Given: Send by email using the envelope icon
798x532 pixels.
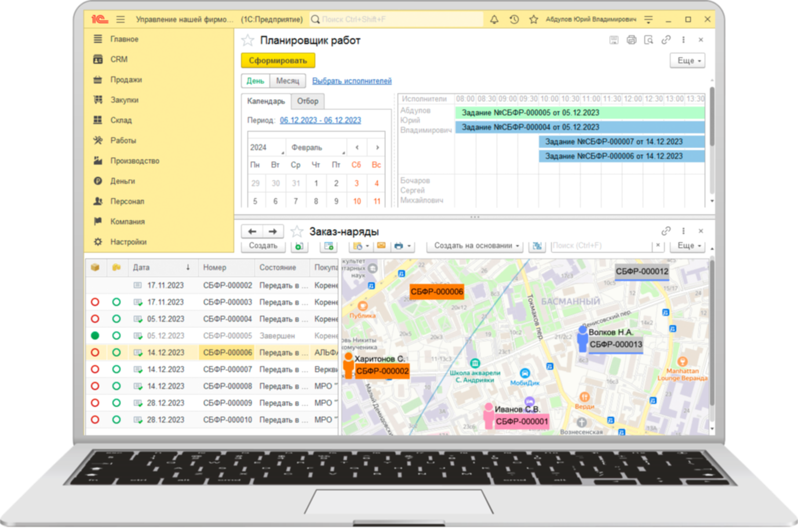Looking at the screenshot, I should pyautogui.click(x=381, y=246).
